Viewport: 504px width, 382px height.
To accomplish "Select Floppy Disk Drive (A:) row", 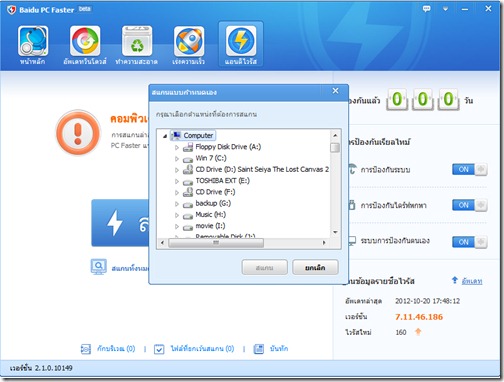I will [228, 147].
